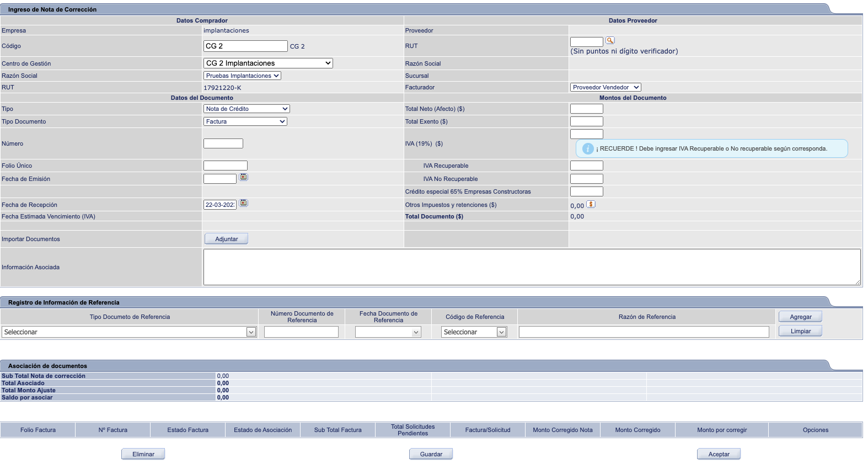Click the Guardar button
The width and height of the screenshot is (868, 469).
[431, 454]
